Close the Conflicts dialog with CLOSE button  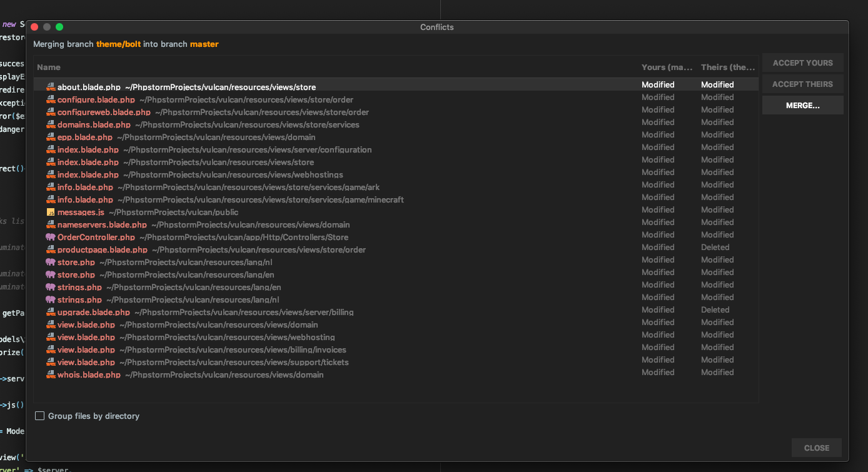[x=816, y=448]
